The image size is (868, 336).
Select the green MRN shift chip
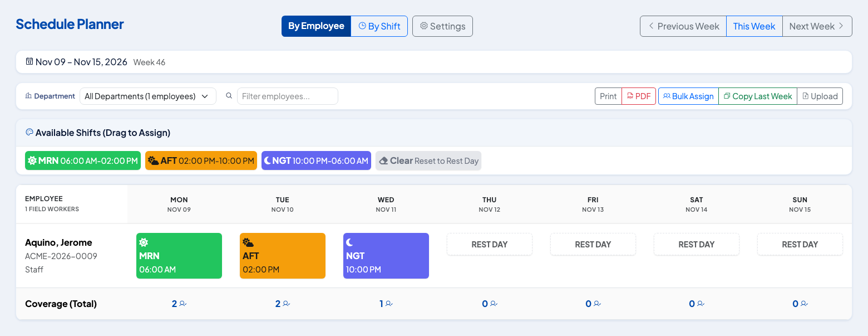tap(83, 160)
